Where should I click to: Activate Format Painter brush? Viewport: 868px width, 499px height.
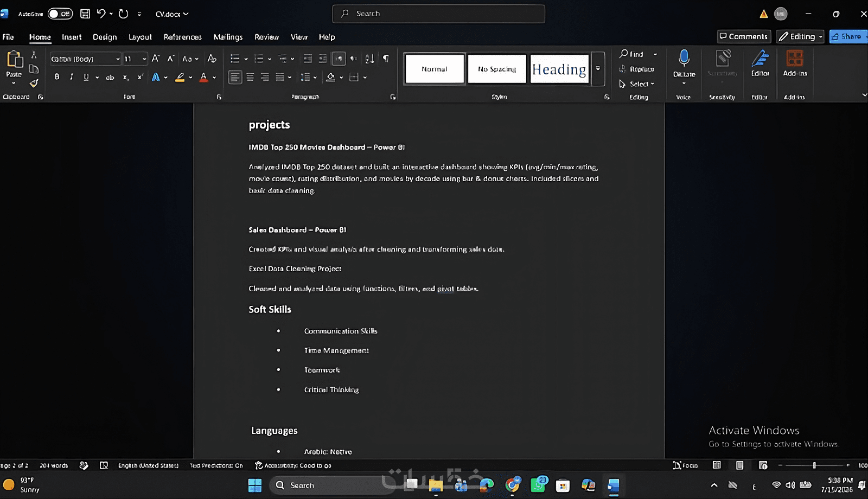pyautogui.click(x=34, y=83)
